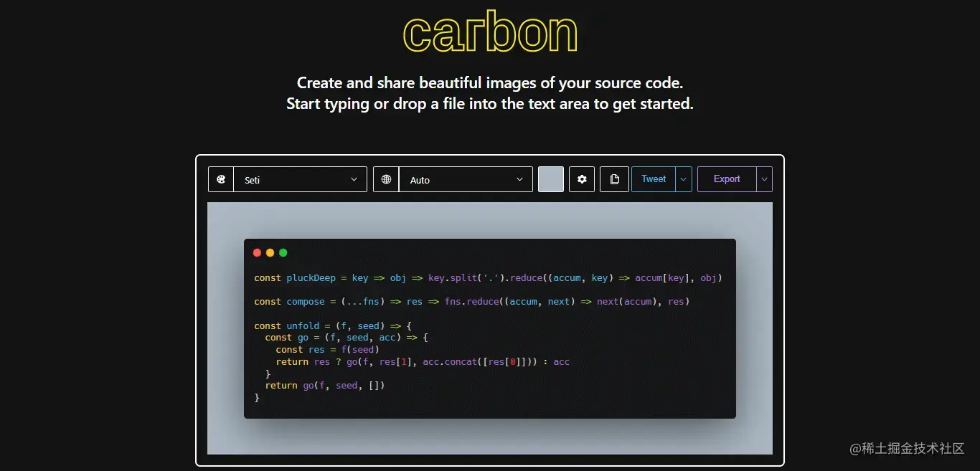Open the background color swatch picker
This screenshot has width=980, height=471.
point(550,179)
